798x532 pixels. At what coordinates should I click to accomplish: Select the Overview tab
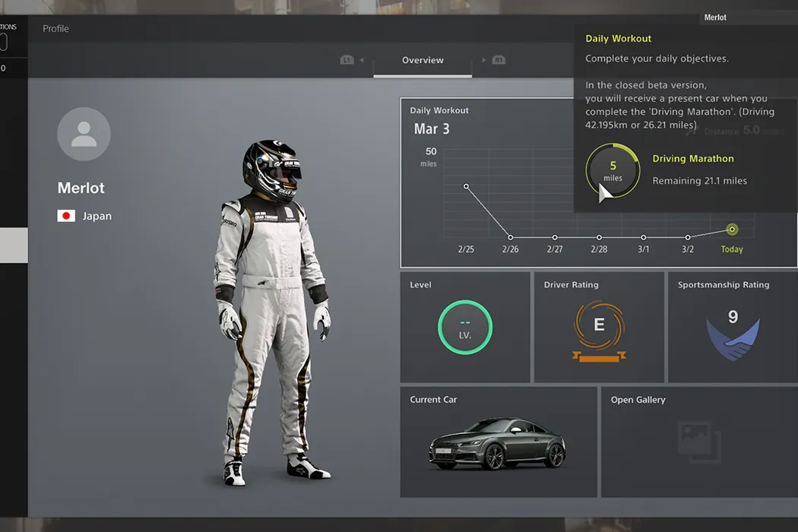point(423,60)
